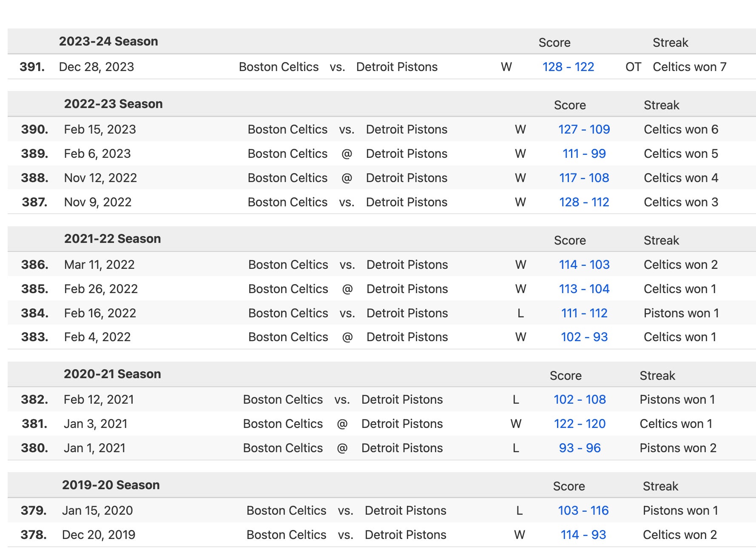Viewport: 756px width, 553px height.
Task: Click the 111 - 99 score link
Action: coord(584,154)
